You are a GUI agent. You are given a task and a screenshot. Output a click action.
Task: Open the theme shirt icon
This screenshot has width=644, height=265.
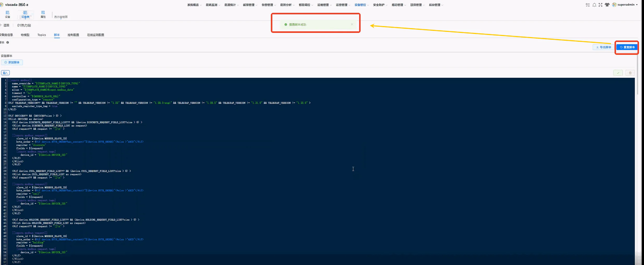(x=607, y=5)
